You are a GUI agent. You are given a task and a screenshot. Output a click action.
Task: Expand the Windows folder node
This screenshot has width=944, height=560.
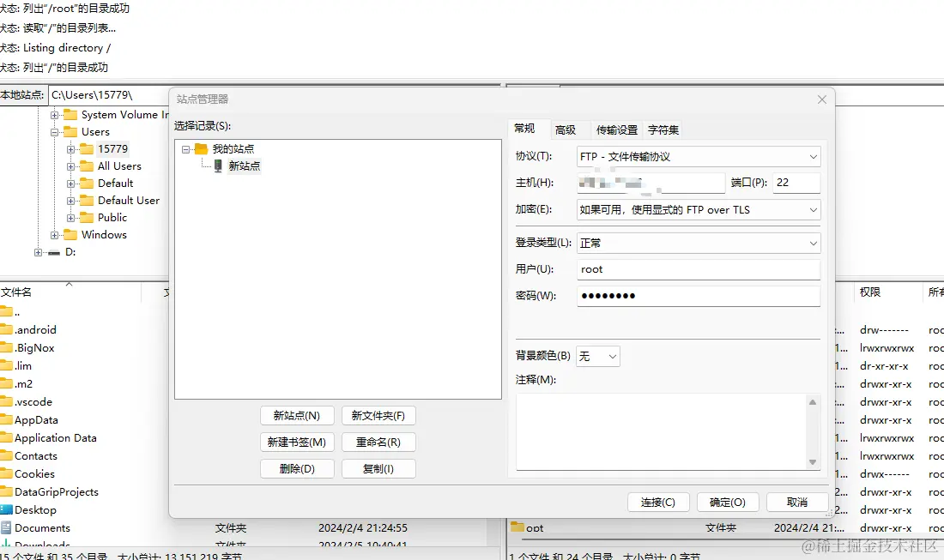pos(54,235)
